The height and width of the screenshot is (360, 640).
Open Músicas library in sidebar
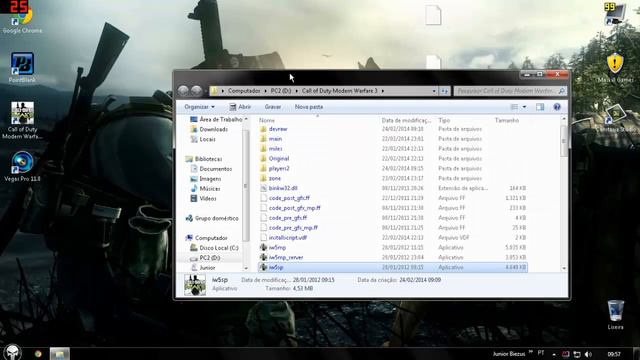tap(205, 189)
